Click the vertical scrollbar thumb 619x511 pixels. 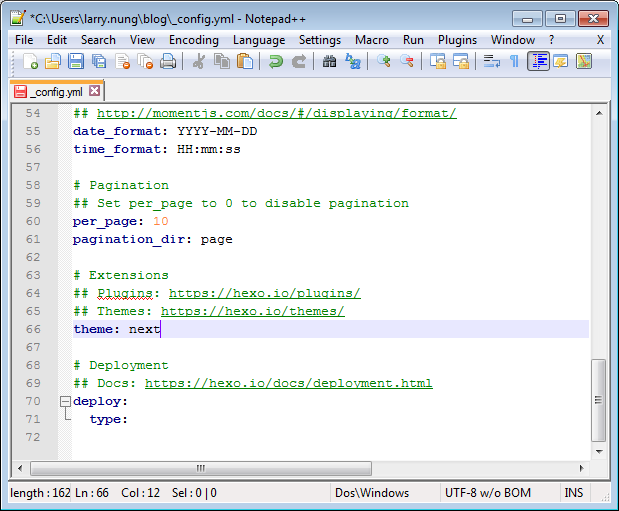click(x=598, y=400)
